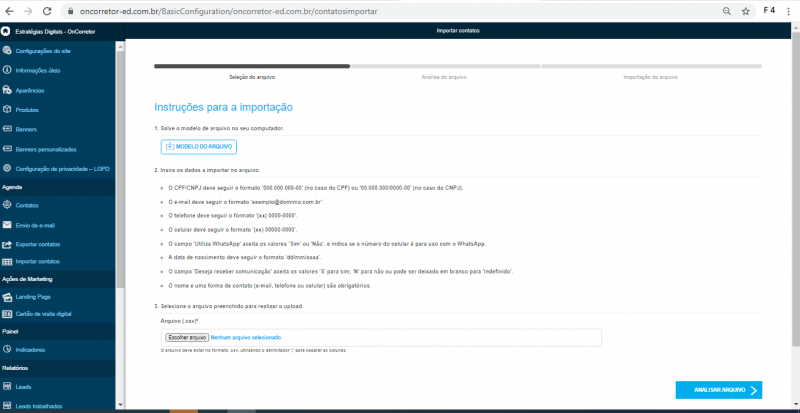Screen dimensions: 800x413
Task: Open the Contatos icon
Action: (7, 205)
